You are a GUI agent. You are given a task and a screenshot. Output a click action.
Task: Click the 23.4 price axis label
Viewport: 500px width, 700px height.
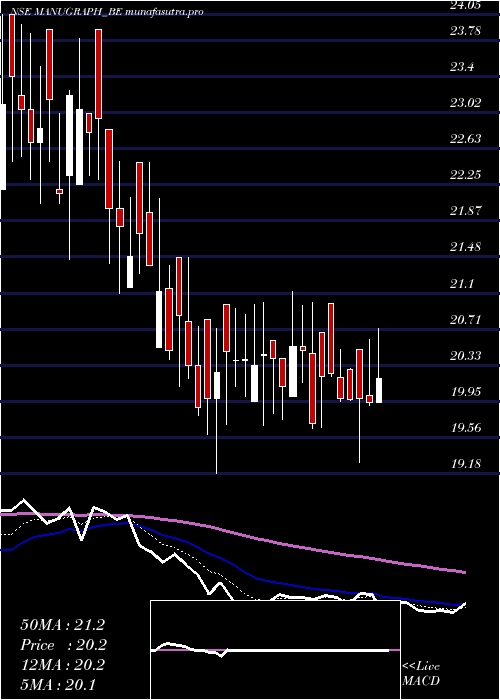coord(462,67)
